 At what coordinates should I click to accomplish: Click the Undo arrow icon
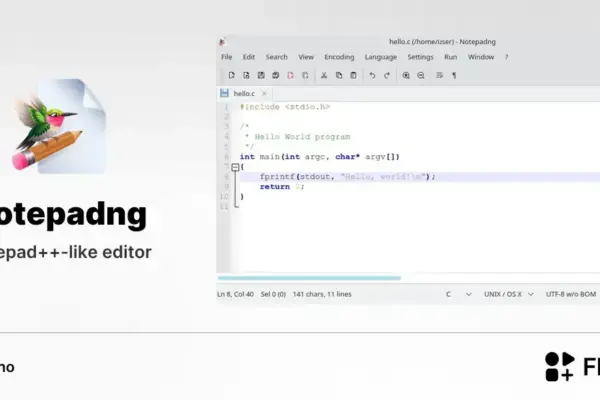tap(372, 75)
